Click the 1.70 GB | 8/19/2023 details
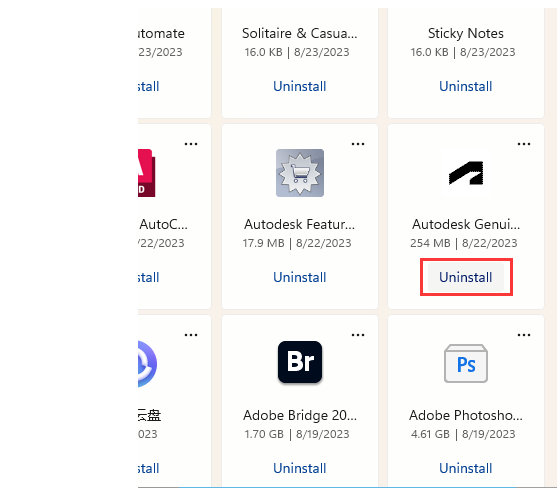This screenshot has width=560, height=491. (x=297, y=434)
